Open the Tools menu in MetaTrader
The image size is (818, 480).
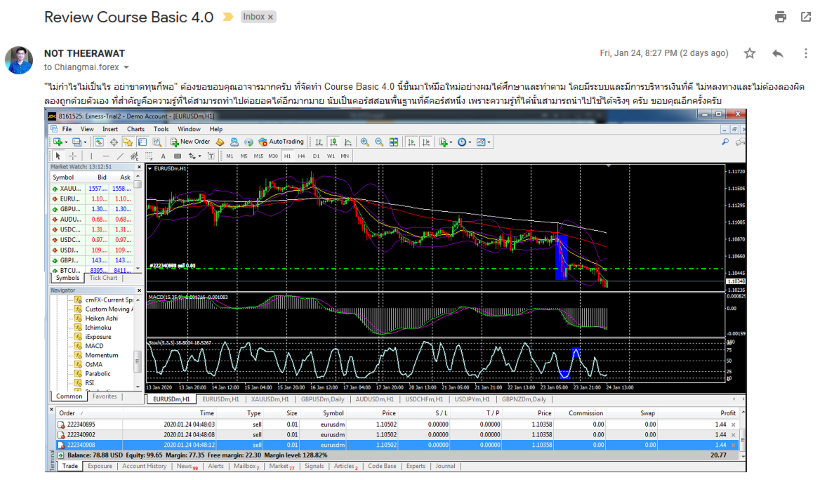[x=161, y=129]
